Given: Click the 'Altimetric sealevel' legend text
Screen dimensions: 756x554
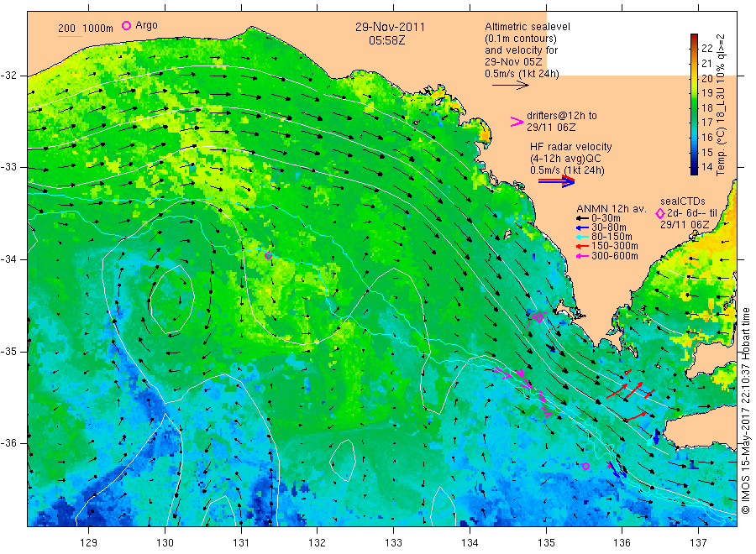Looking at the screenshot, I should [x=528, y=27].
